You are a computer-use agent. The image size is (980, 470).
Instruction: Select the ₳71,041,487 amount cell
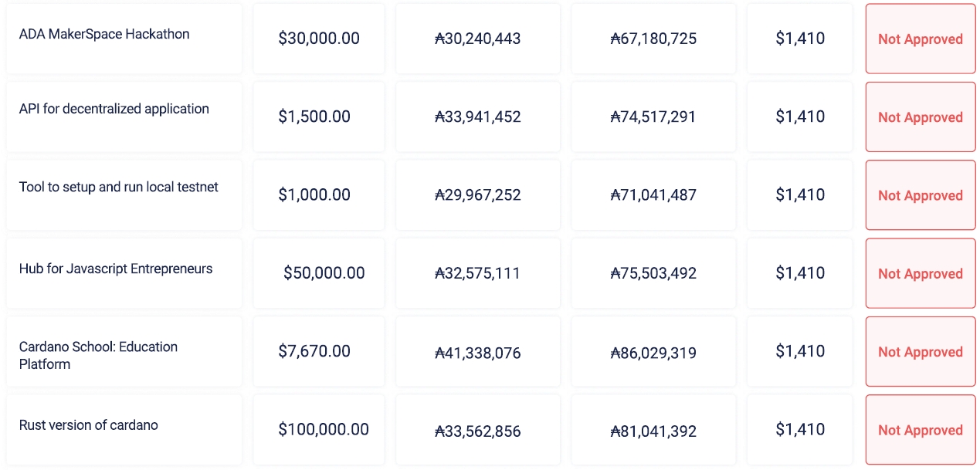(653, 195)
